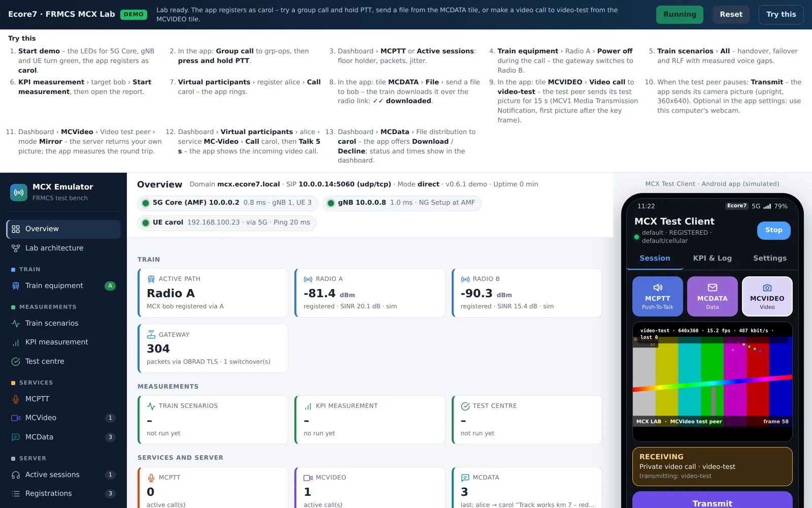The width and height of the screenshot is (812, 508).
Task: Open Lab architecture in the sidebar
Action: [63, 248]
